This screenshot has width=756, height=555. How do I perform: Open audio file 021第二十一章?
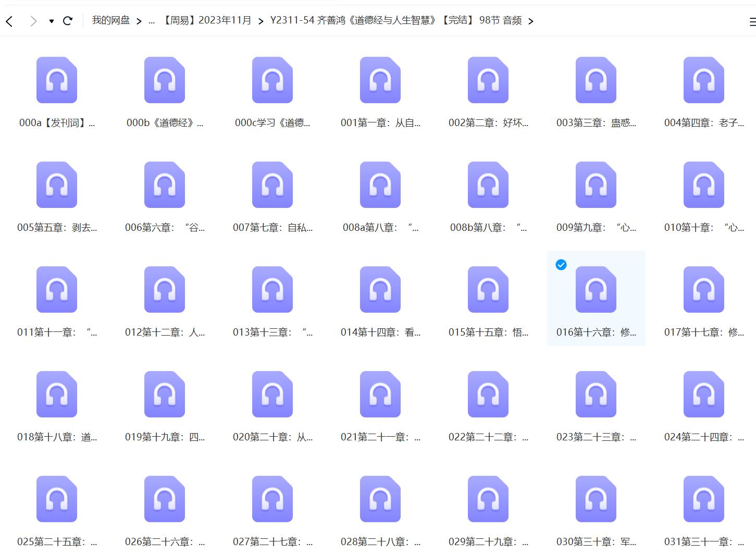pos(380,394)
